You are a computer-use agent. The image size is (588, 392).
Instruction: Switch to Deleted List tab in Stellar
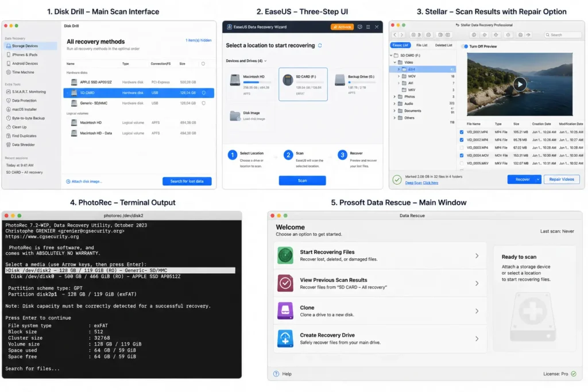444,45
